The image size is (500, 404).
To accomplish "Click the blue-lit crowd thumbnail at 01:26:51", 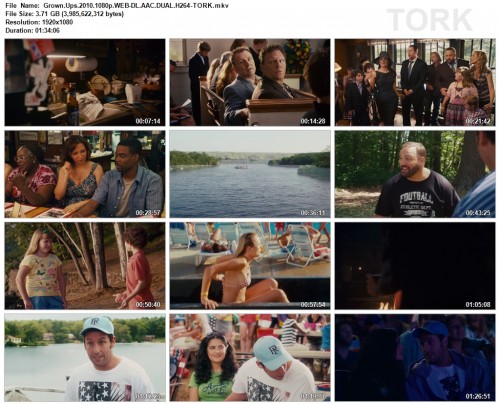I will (415, 358).
